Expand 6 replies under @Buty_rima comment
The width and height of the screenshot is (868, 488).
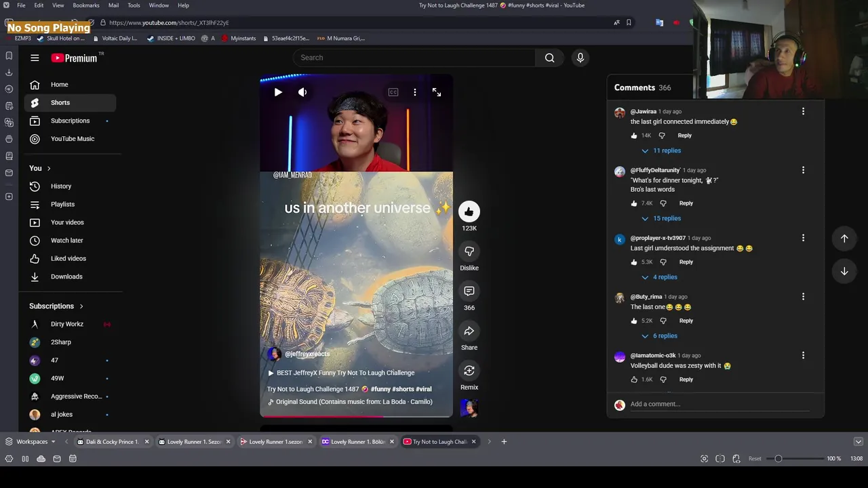[x=660, y=335]
